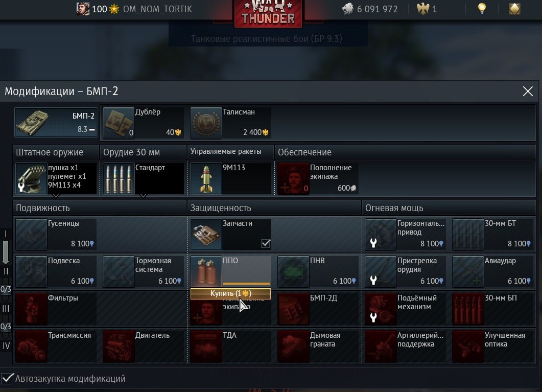Click the Запчасти spare parts icon
The width and height of the screenshot is (542, 392).
click(x=206, y=234)
